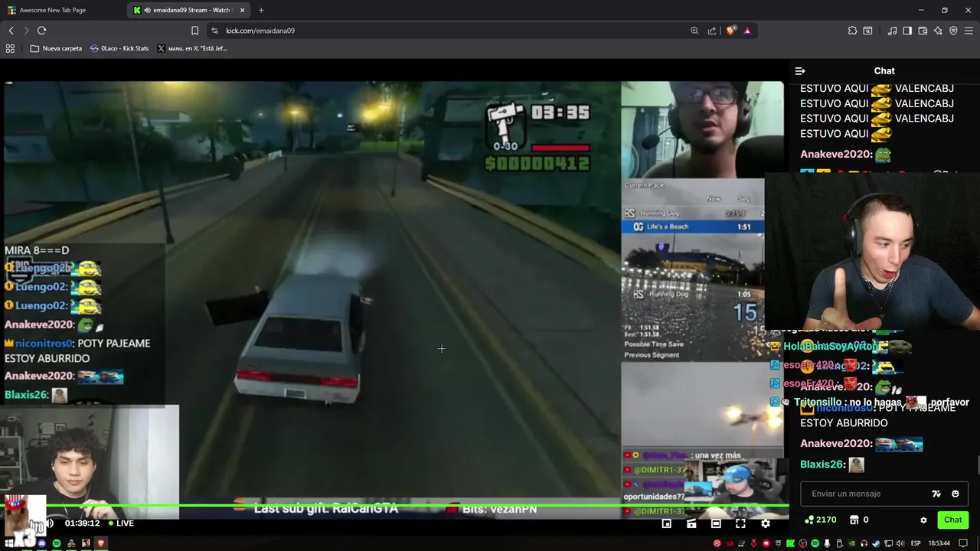The image size is (980, 551).
Task: Open Spotify from the taskbar
Action: [x=57, y=543]
